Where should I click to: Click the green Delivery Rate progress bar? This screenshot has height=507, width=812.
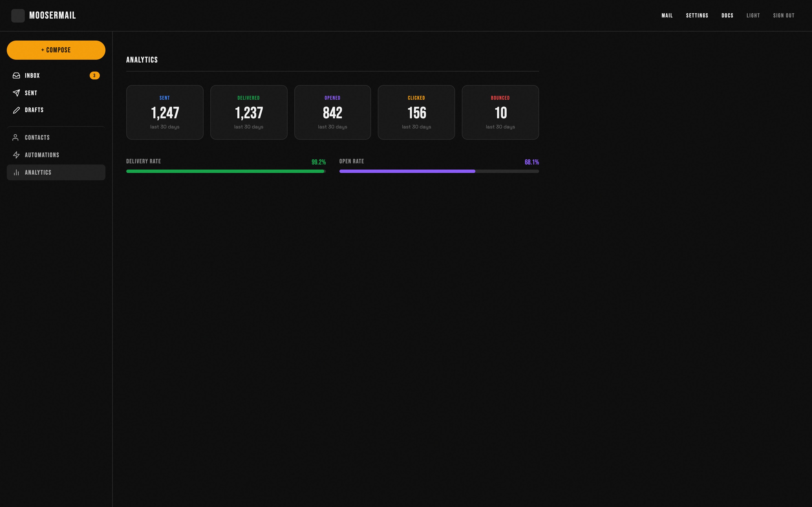pyautogui.click(x=225, y=171)
